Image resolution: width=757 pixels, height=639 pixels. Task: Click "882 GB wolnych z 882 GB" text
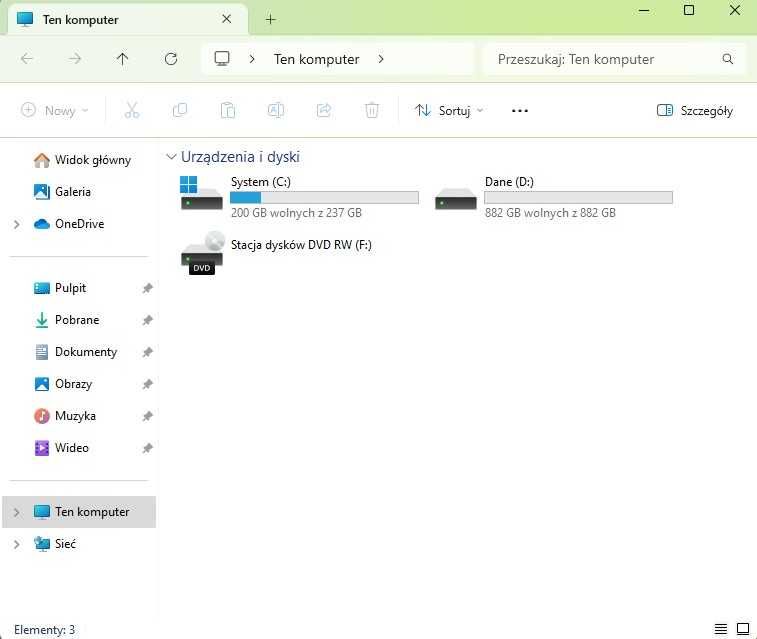pos(550,213)
